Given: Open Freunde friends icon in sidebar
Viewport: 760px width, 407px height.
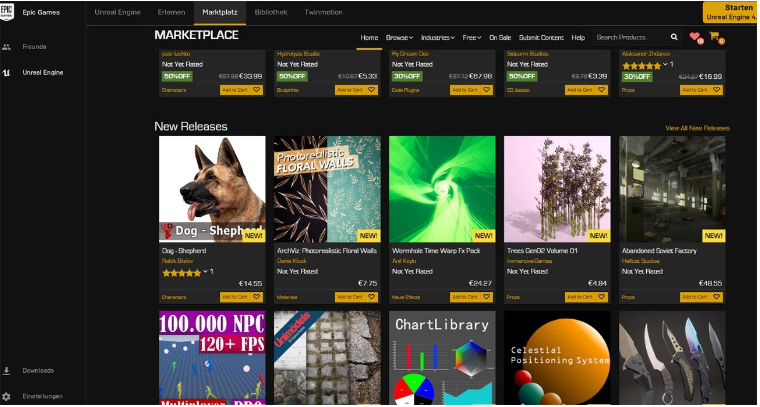Looking at the screenshot, I should (x=6, y=47).
